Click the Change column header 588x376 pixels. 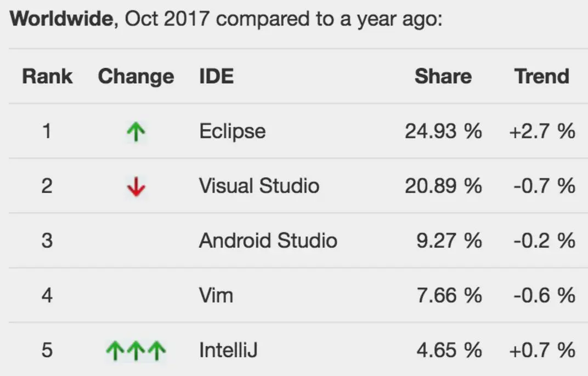point(136,77)
